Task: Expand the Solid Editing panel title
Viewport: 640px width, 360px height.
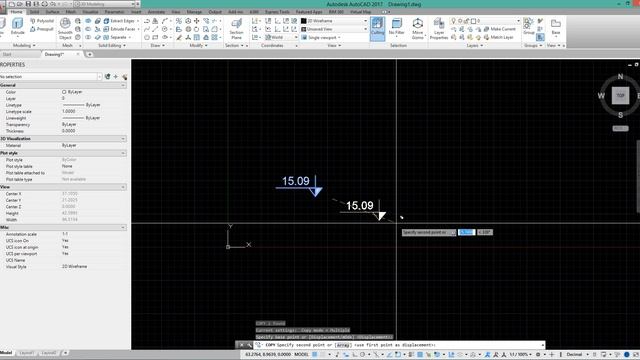Action: pyautogui.click(x=112, y=45)
